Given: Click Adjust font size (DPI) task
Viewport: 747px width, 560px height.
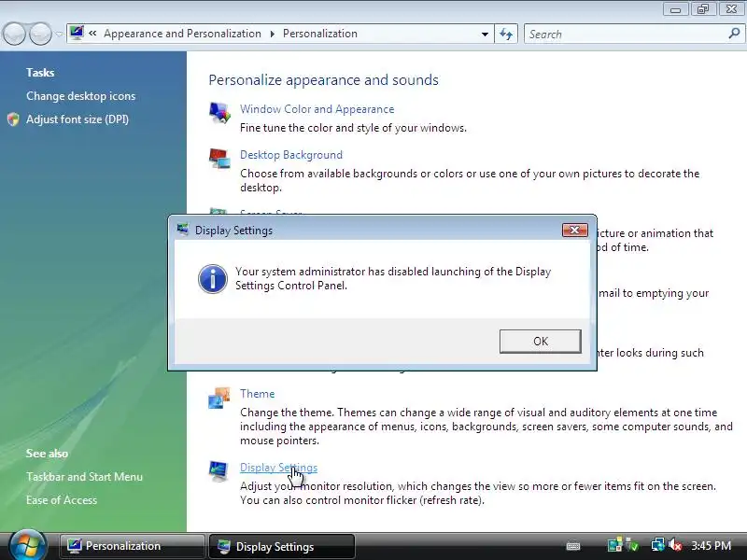Looking at the screenshot, I should [78, 119].
